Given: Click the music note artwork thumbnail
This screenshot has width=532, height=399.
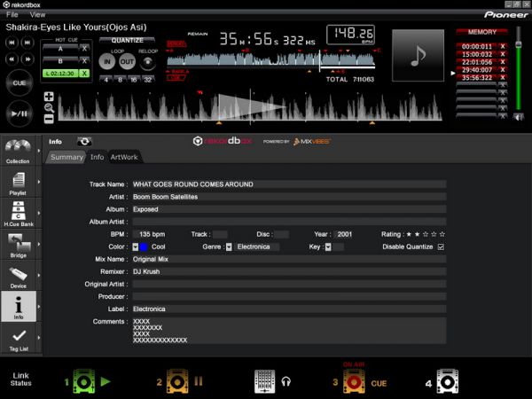Looking at the screenshot, I should point(418,55).
